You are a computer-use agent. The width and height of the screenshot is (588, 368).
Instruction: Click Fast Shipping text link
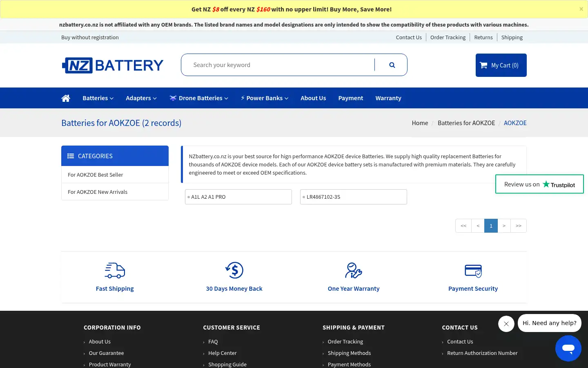point(115,289)
